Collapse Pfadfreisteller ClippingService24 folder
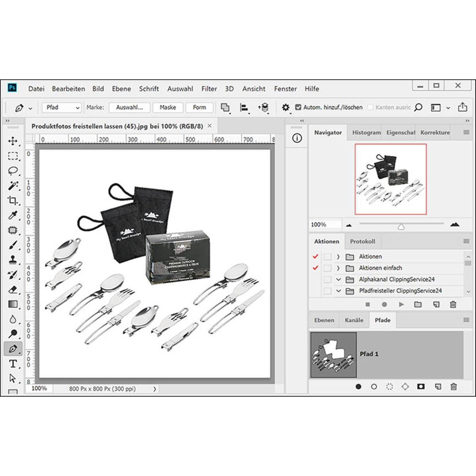 point(338,291)
